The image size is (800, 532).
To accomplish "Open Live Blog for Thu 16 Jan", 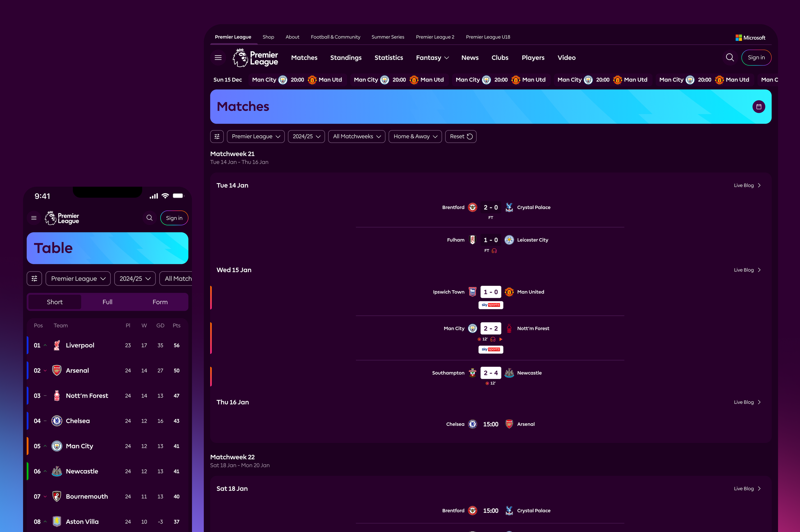I will [x=747, y=402].
